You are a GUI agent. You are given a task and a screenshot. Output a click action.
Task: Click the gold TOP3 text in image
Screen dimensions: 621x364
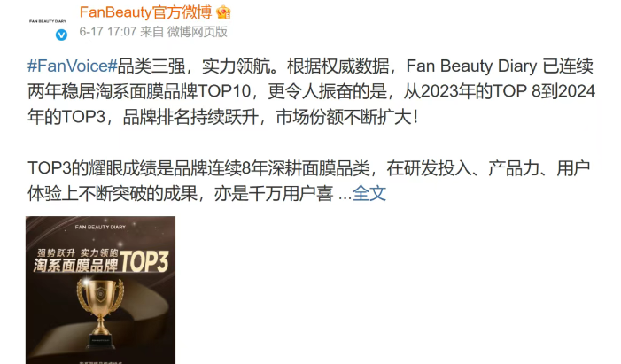pos(144,261)
